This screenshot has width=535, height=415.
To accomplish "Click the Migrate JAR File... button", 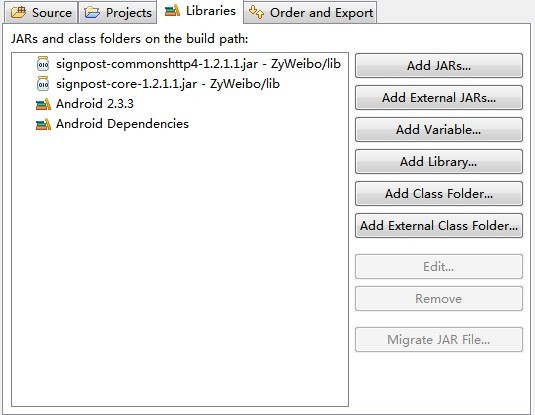I will [439, 340].
